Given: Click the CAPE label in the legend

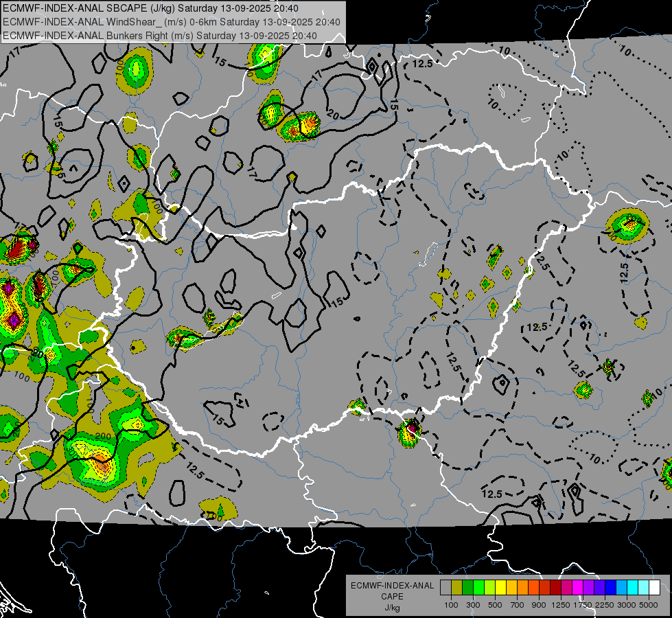Looking at the screenshot, I should pyautogui.click(x=392, y=596).
